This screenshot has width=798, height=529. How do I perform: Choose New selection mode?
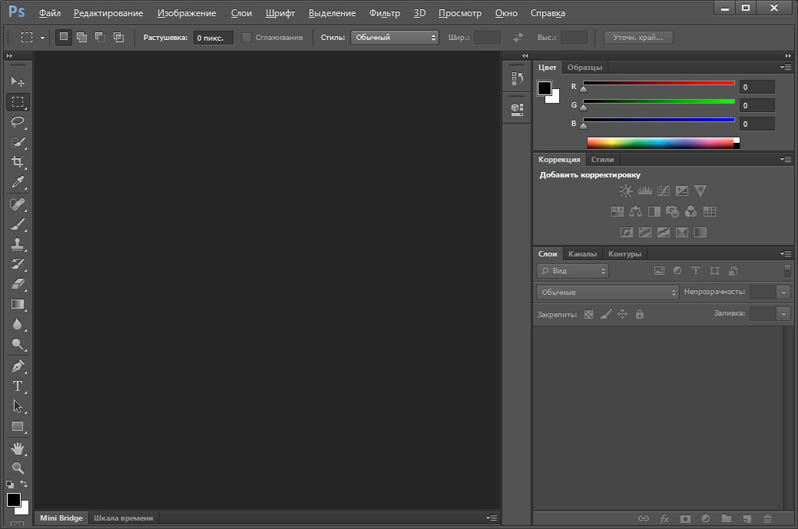coord(63,37)
